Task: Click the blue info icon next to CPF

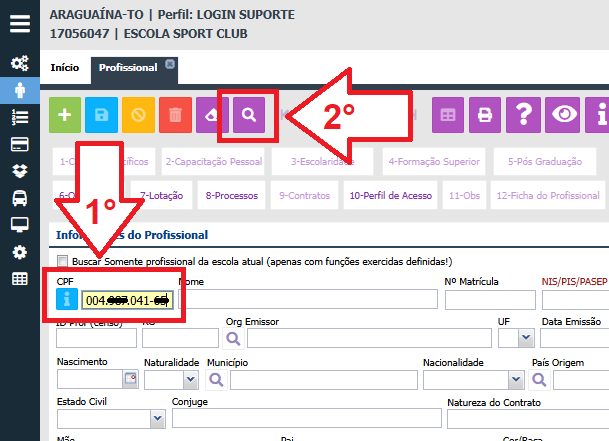Action: 67,299
